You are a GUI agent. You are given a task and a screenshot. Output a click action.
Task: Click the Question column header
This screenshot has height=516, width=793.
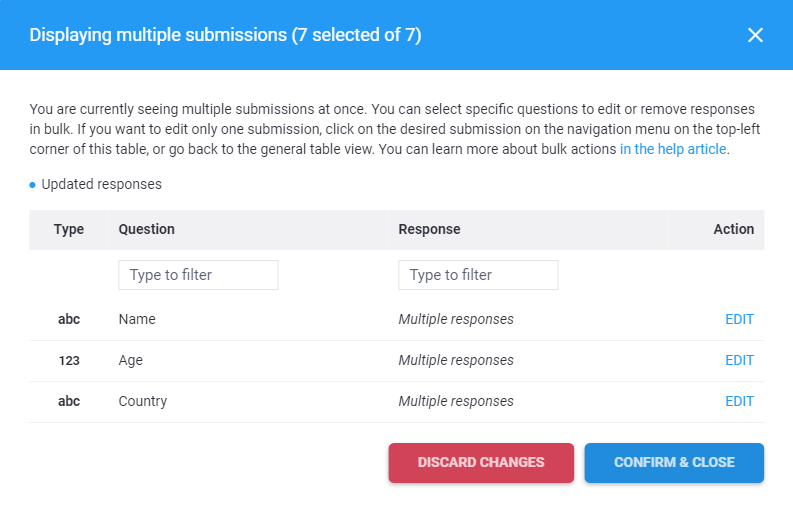[x=146, y=229]
